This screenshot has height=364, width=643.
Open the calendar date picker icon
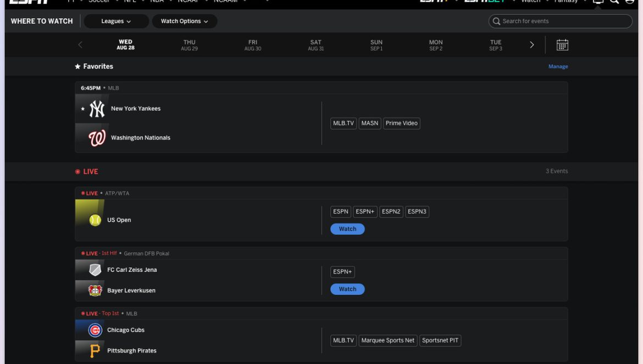click(562, 45)
